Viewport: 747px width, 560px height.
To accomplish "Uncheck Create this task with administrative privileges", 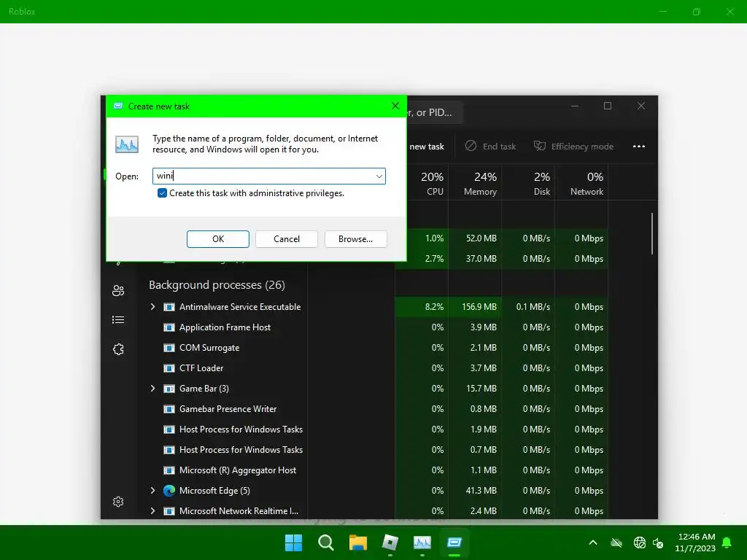I will tap(162, 192).
